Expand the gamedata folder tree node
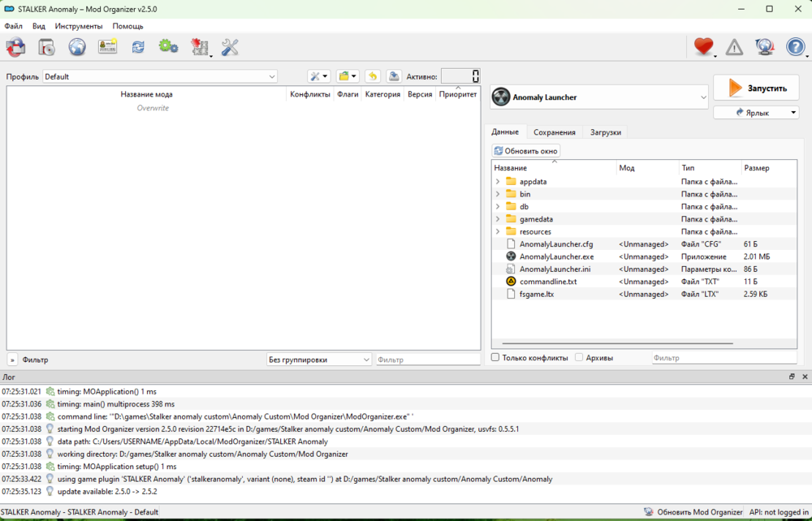Image resolution: width=812 pixels, height=521 pixels. [498, 219]
